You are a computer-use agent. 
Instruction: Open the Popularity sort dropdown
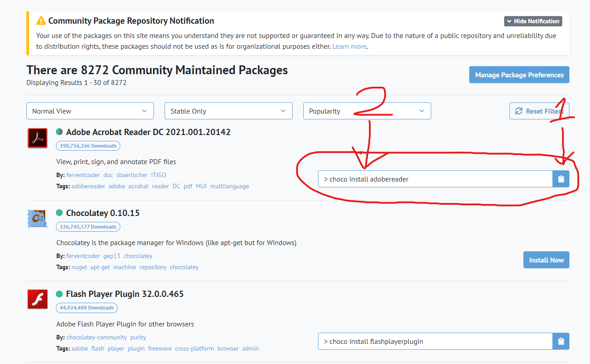point(367,111)
